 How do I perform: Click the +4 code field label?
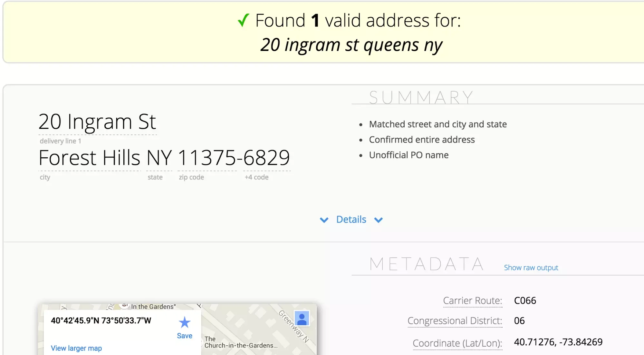[x=256, y=177]
